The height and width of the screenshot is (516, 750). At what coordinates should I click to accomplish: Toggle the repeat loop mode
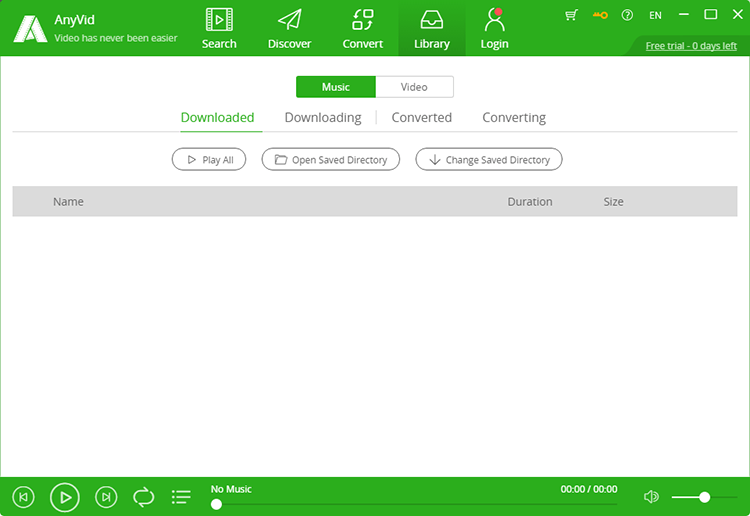point(143,497)
